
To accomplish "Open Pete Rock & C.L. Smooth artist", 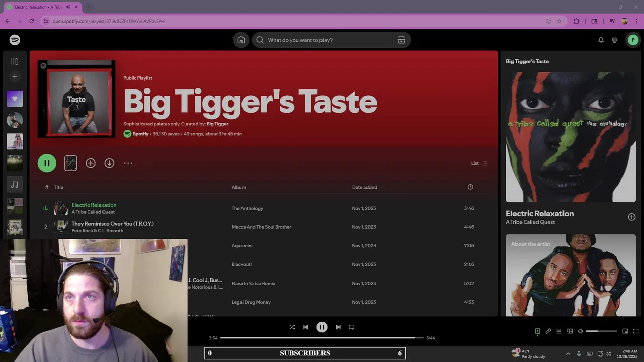I will [x=97, y=231].
